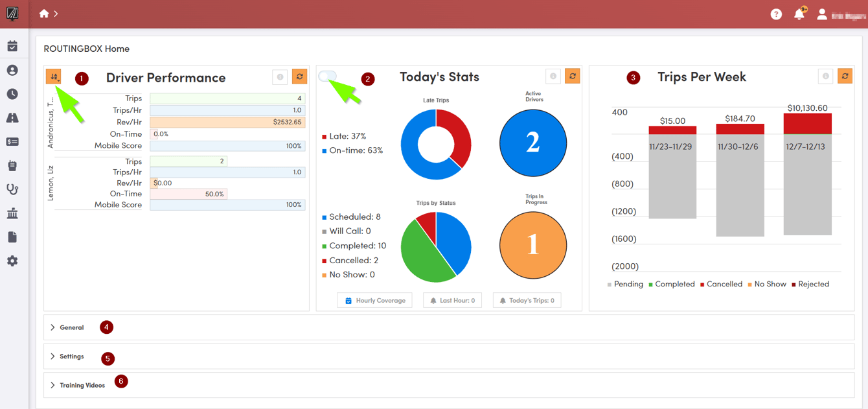
Task: Click the 12/7–12/13 week bar
Action: 808,174
